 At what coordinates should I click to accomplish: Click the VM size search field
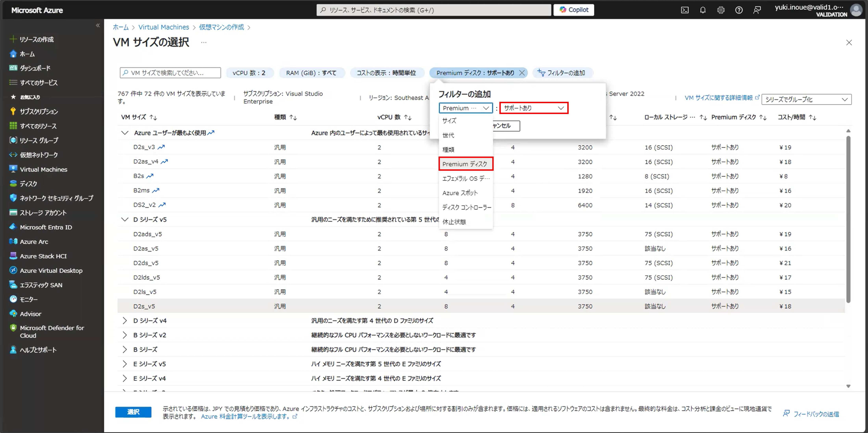170,73
